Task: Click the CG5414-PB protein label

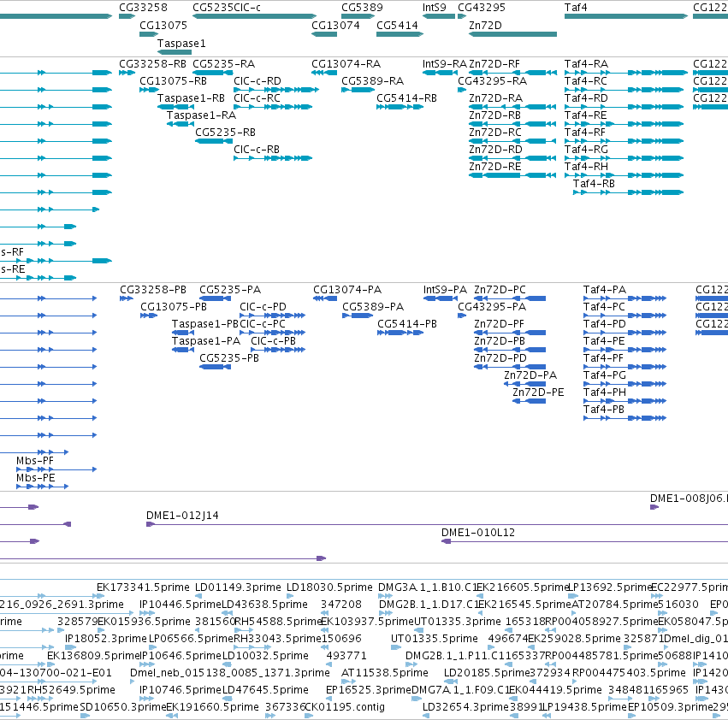Action: (407, 324)
